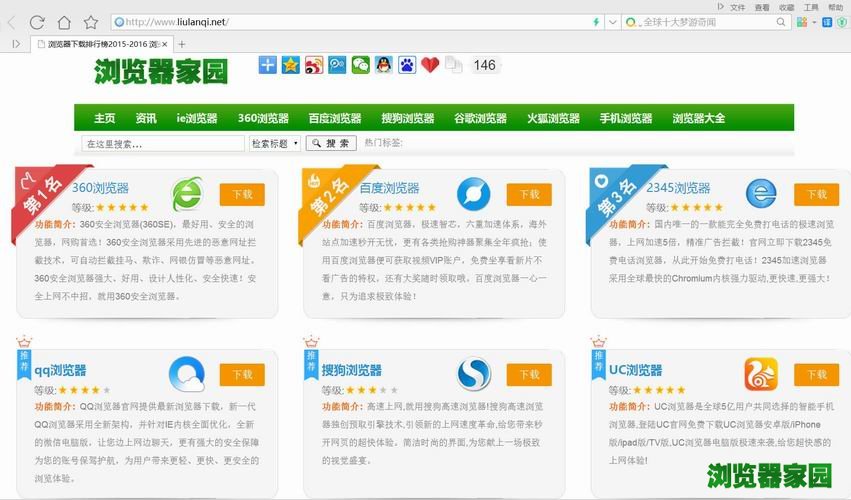Image resolution: width=851 pixels, height=500 pixels.
Task: Share to Baidu paw icon
Action: pos(407,65)
